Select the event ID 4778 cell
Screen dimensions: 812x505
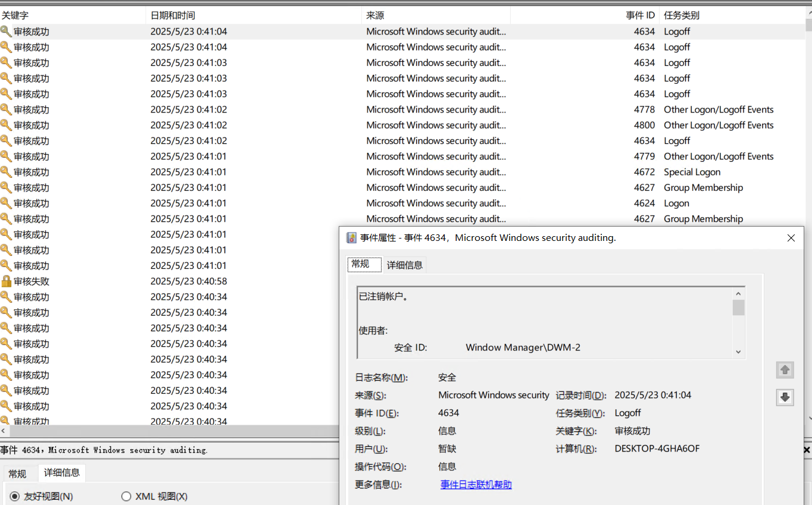(644, 109)
